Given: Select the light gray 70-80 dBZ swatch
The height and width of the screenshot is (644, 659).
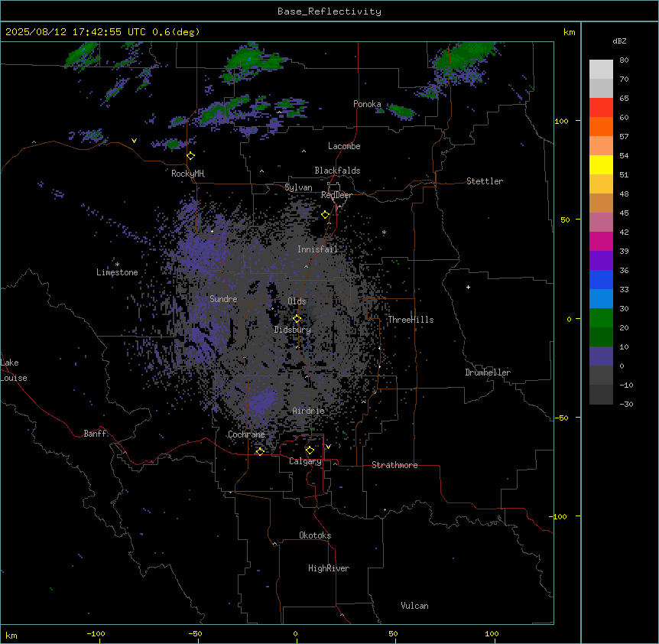Looking at the screenshot, I should pyautogui.click(x=601, y=70).
